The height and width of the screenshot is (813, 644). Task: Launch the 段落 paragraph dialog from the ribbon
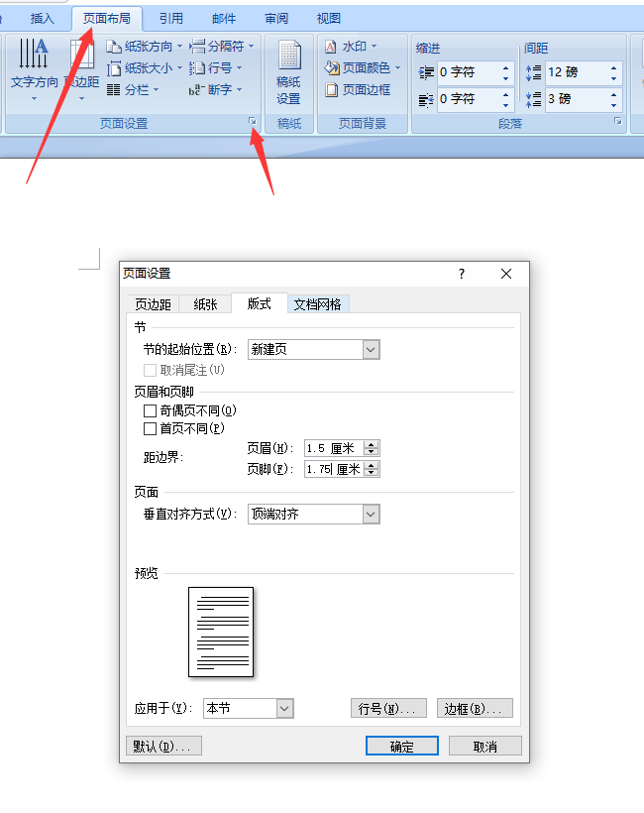click(x=617, y=121)
